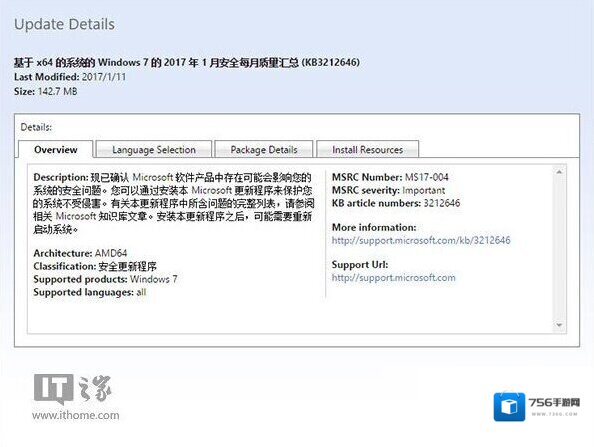Viewport: 594px width, 447px height.
Task: Click the details pane scrollbar track
Action: tap(560, 249)
